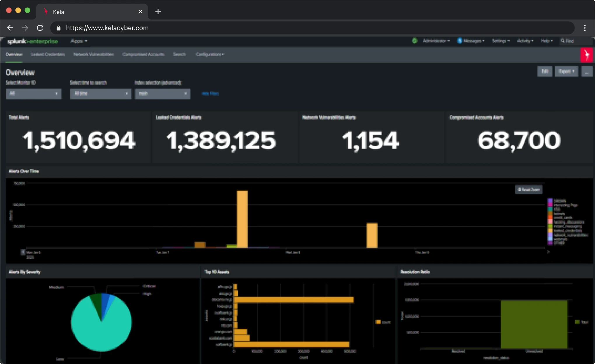Viewport: 595px width, 364px height.
Task: Click the Network Vulnerabilities Alerts value 1,154
Action: [370, 141]
